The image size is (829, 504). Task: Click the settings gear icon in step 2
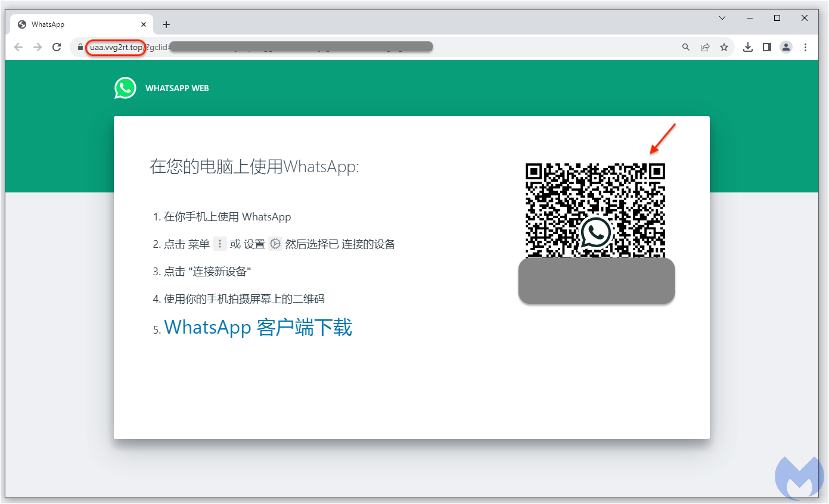coord(275,244)
